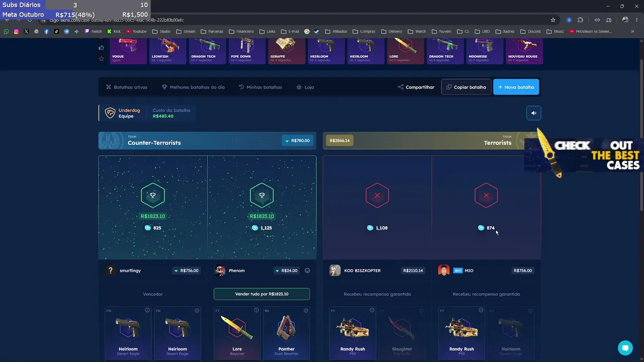This screenshot has height=362, width=644.
Task: Open the Minhas batalhas tab
Action: click(x=260, y=87)
